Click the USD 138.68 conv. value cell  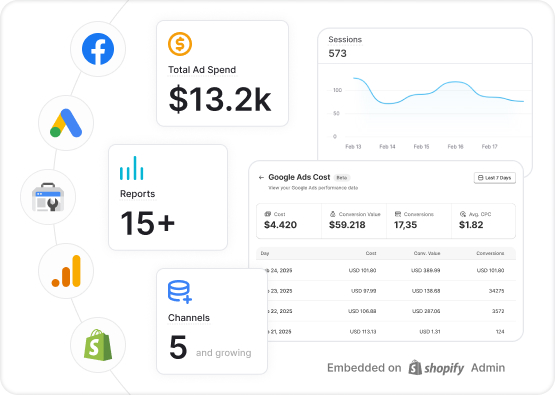[x=426, y=291]
